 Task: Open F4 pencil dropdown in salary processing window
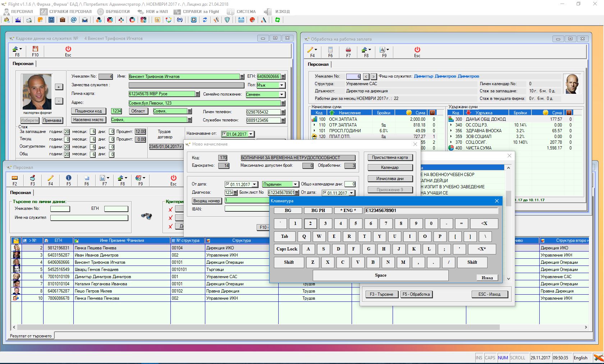click(316, 50)
